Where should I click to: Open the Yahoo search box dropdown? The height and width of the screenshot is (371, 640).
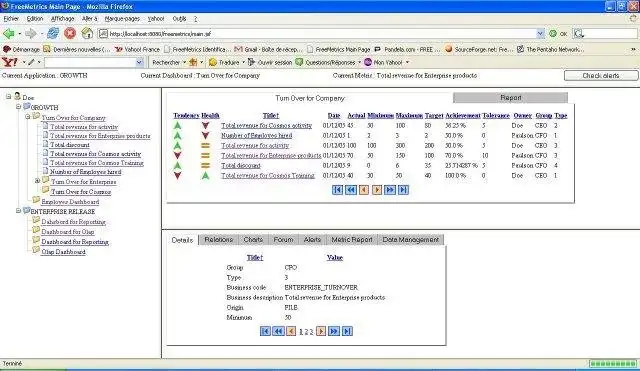[x=139, y=62]
